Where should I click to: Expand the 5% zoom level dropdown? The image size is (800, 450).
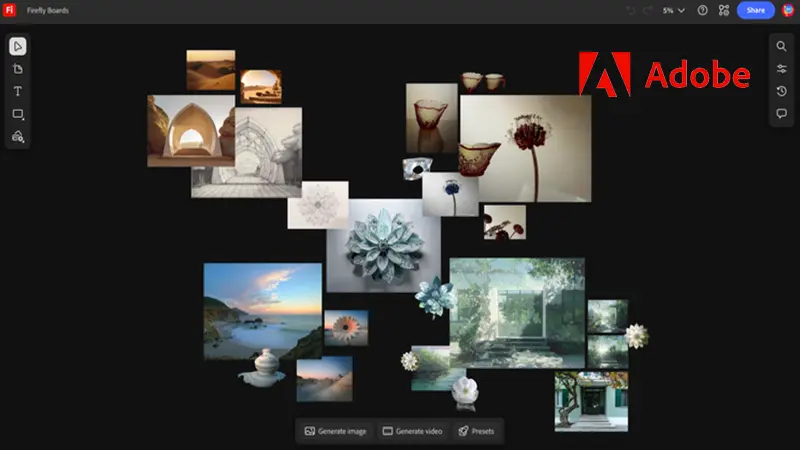[673, 10]
